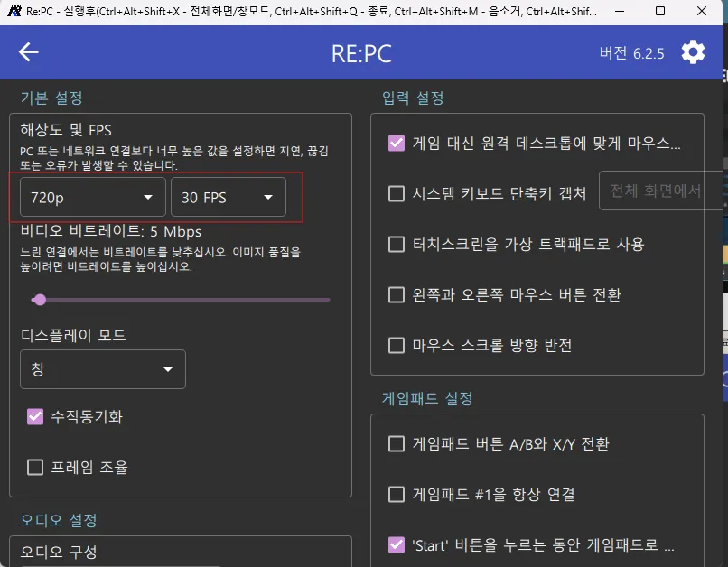Check 마우스 스크롤 방향 반전 option
Screen dimensions: 728x567
[396, 345]
